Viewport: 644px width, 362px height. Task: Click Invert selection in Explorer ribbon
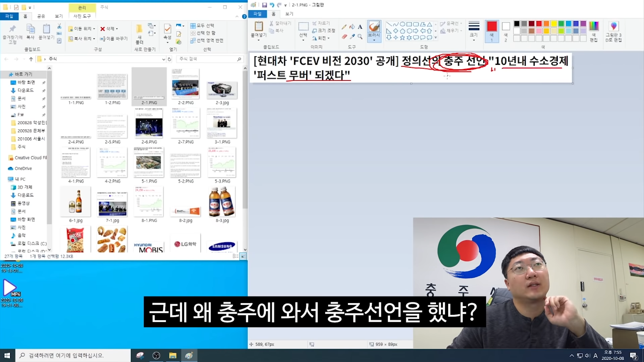click(207, 41)
